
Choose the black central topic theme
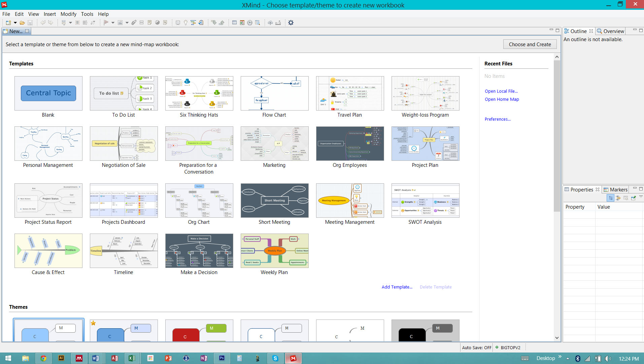click(426, 331)
